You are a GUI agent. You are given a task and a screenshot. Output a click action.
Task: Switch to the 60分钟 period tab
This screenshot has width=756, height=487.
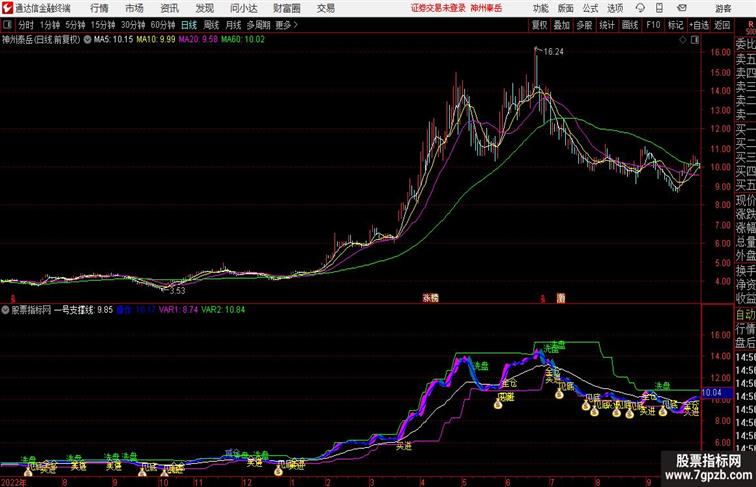[x=163, y=25]
